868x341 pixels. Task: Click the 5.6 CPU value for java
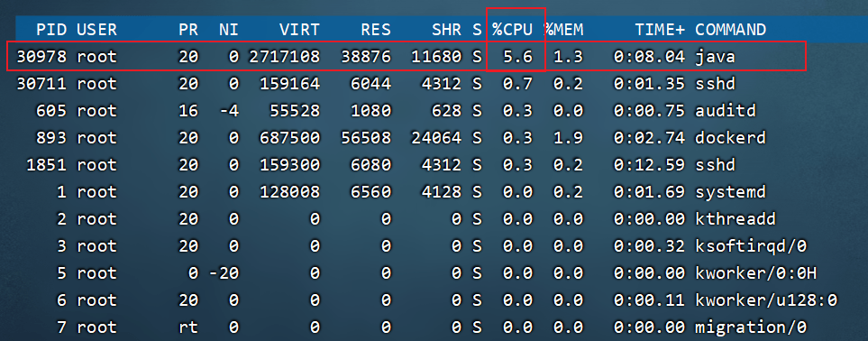point(517,57)
